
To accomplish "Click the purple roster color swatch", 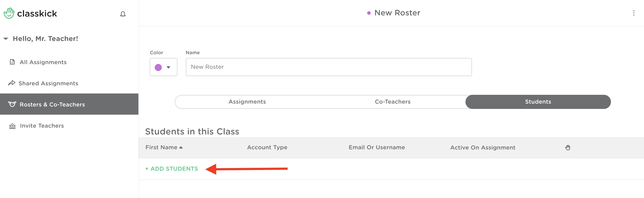I will tap(158, 67).
